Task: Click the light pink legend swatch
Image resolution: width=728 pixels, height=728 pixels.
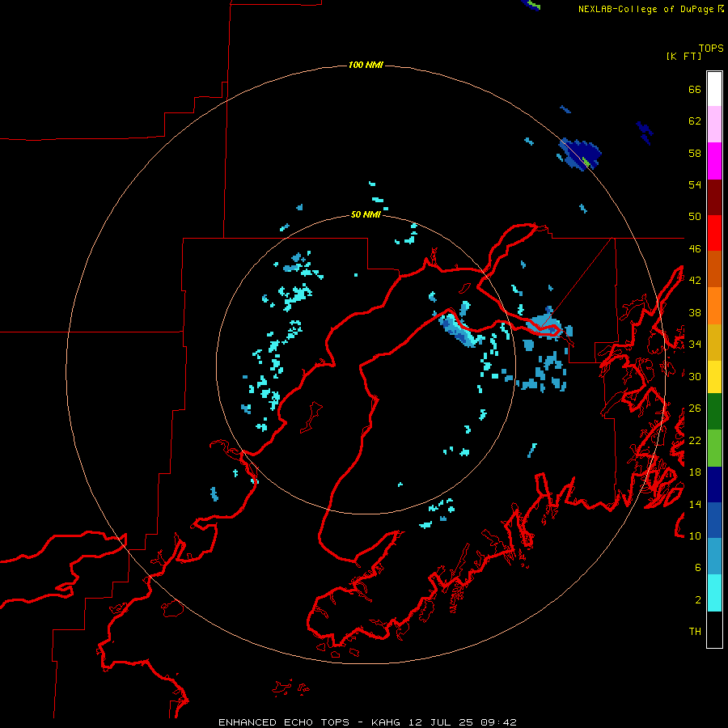Action: click(x=714, y=125)
